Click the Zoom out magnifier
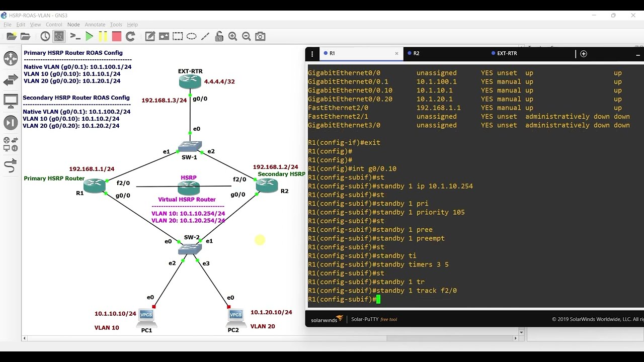This screenshot has width=644, height=362. coord(246,36)
